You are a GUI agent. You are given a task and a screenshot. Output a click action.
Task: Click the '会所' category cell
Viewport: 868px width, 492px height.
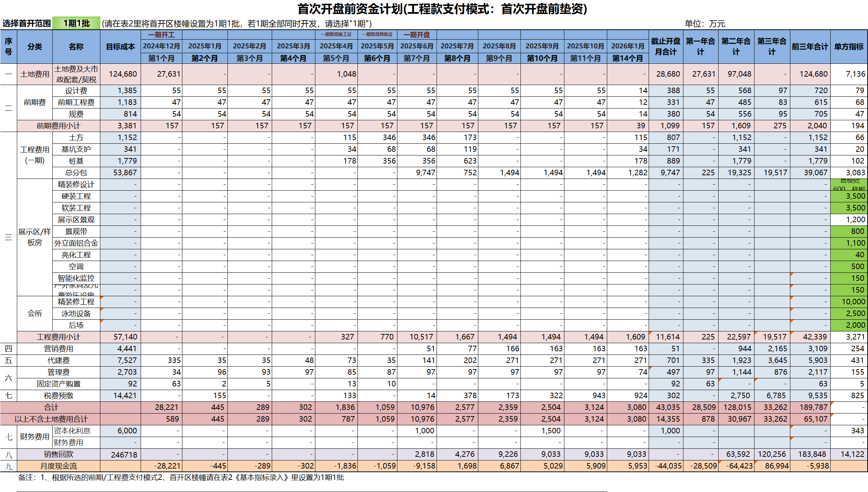click(35, 313)
